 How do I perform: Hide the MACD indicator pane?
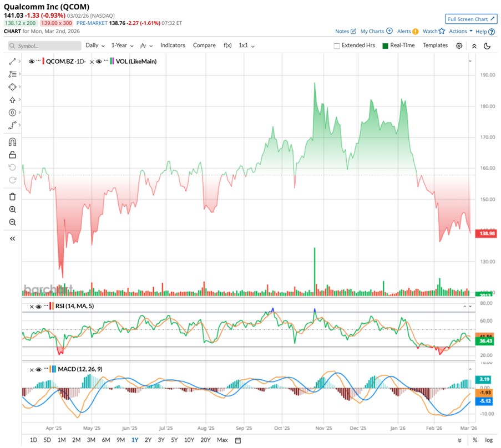point(39,369)
